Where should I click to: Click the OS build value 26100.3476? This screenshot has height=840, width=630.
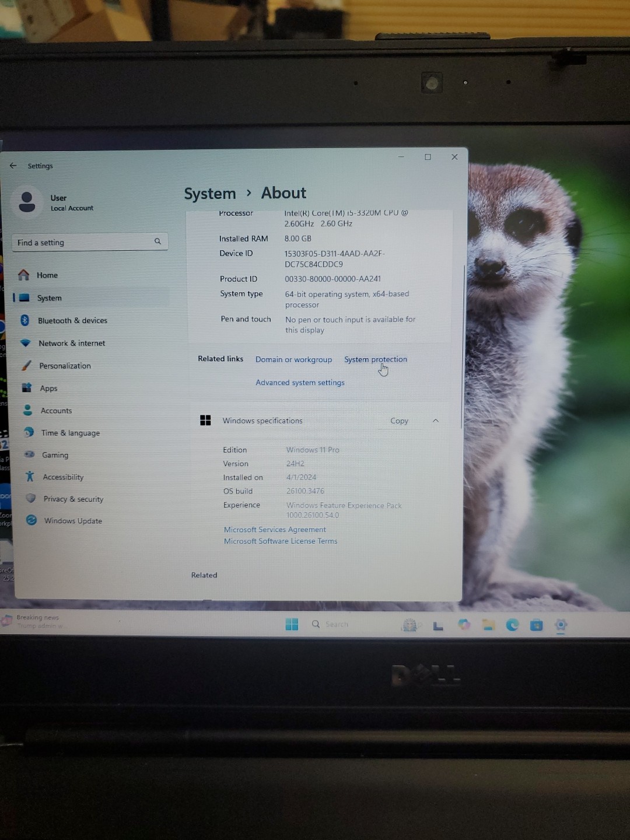click(x=305, y=491)
